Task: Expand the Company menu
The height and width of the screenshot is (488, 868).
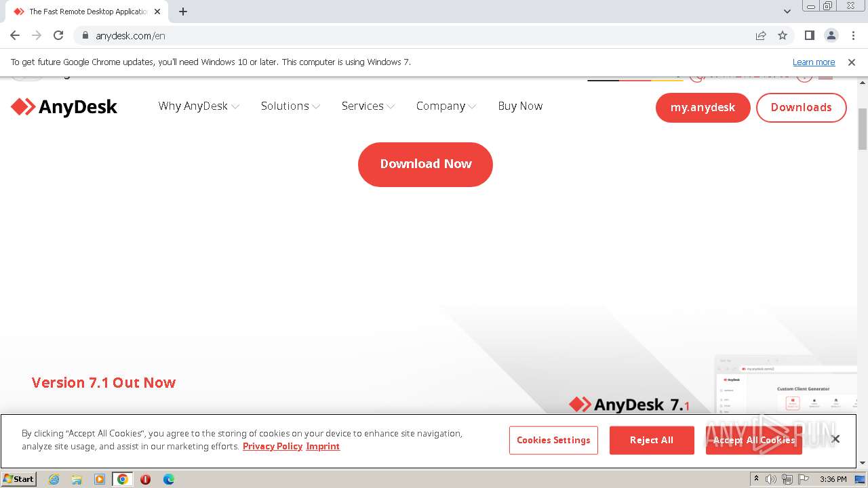Action: click(x=446, y=106)
